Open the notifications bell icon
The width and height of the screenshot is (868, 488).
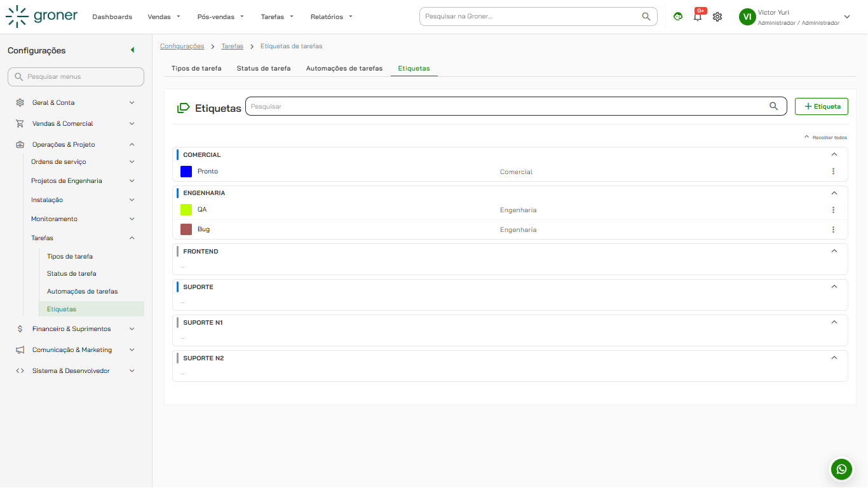coord(698,17)
